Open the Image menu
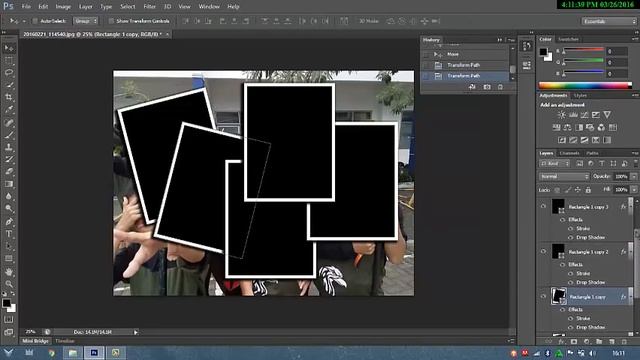The height and width of the screenshot is (360, 640). tap(63, 7)
